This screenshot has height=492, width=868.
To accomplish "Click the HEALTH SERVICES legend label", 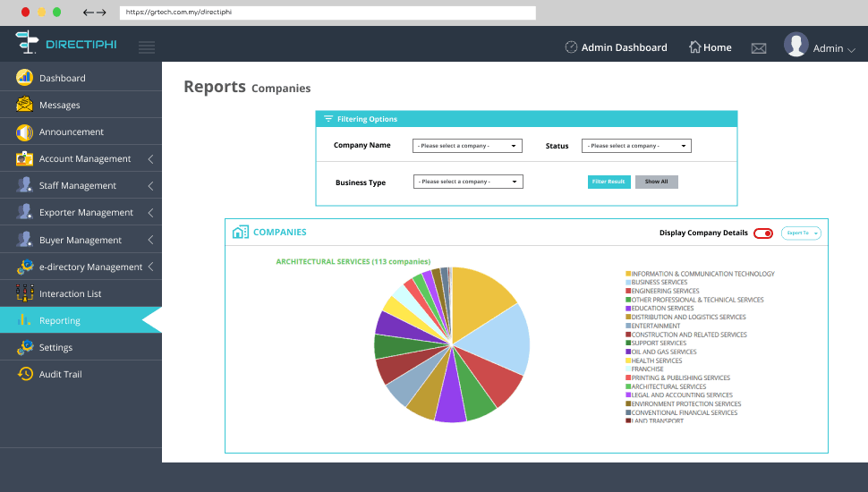I will point(657,361).
